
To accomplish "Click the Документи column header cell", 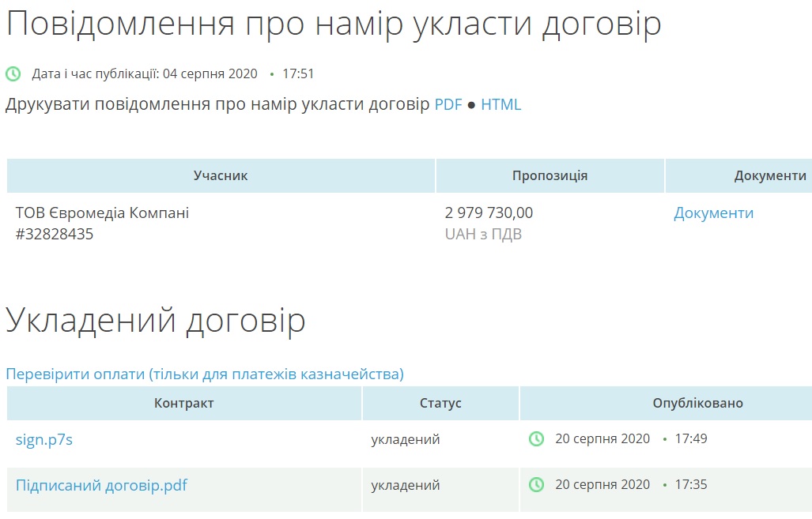I will (x=769, y=175).
